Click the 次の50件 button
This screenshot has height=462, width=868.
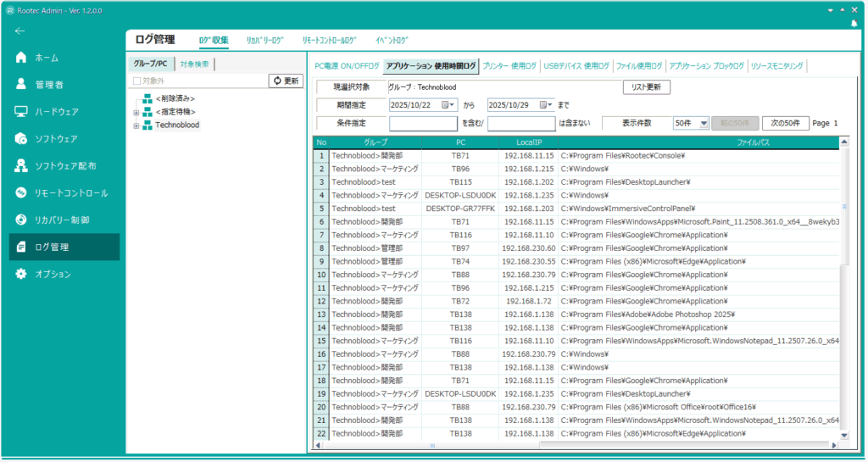[x=785, y=124]
